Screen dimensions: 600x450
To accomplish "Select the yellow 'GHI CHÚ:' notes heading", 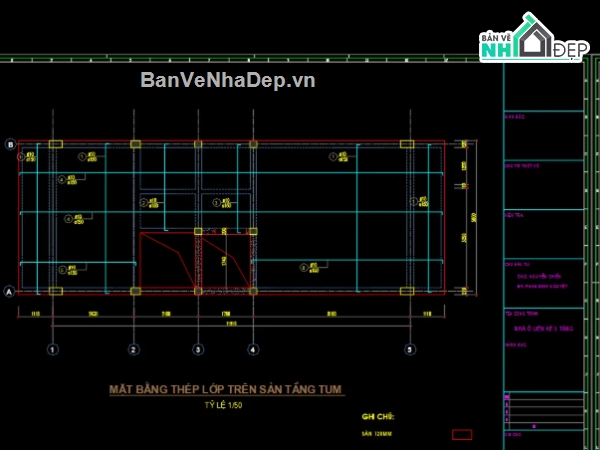I will [378, 417].
